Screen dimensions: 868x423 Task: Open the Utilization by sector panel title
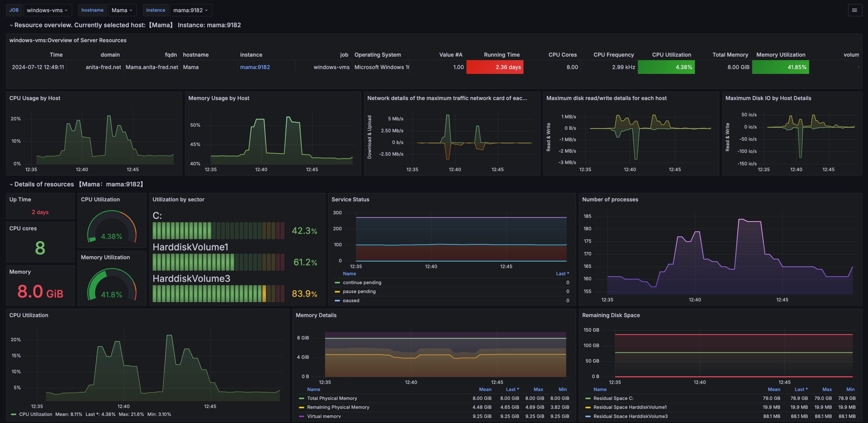tap(178, 199)
